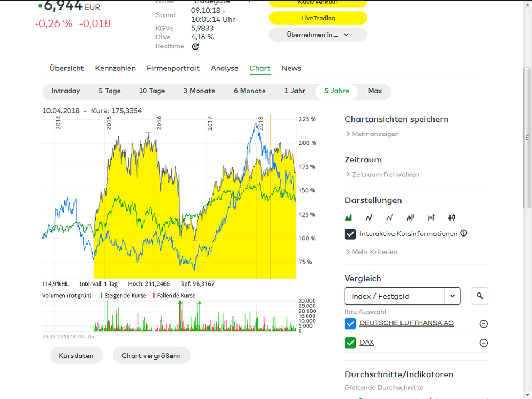Remove DEUTSCHE LUFTHANSA AG with the minus icon
Image resolution: width=532 pixels, height=399 pixels.
pos(484,324)
